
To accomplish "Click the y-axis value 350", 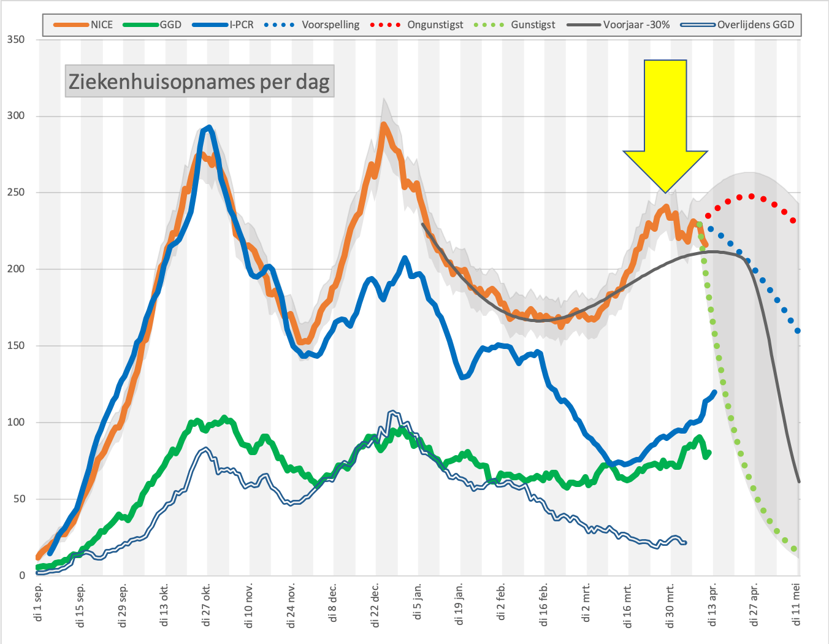I will pos(16,39).
